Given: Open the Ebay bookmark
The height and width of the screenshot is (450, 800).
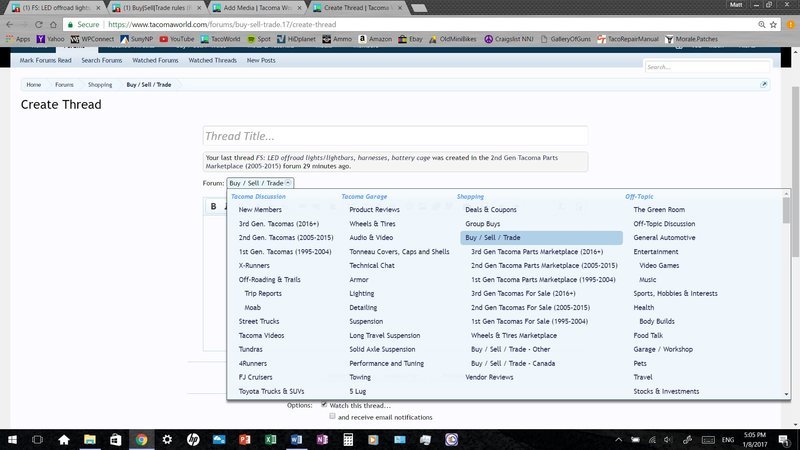Looking at the screenshot, I should 410,39.
